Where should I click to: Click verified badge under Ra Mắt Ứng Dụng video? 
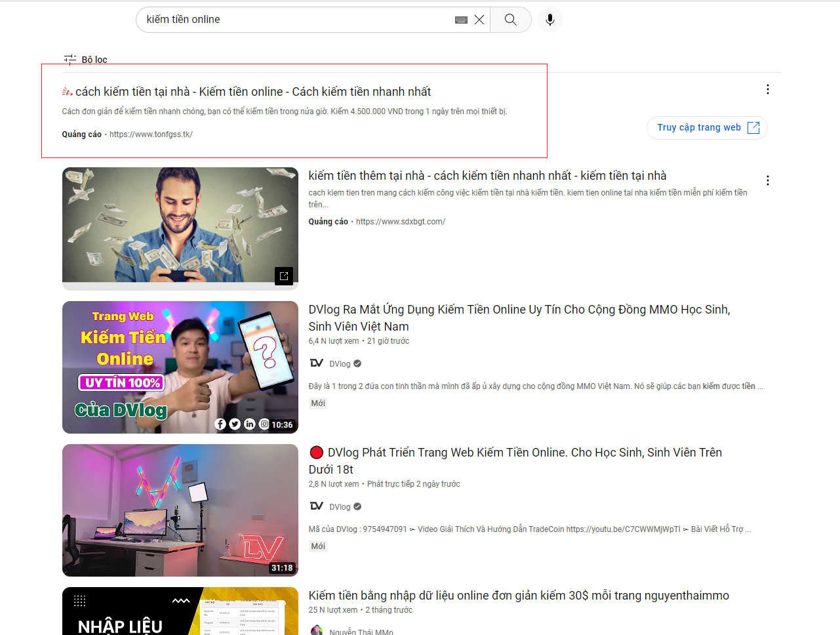[x=357, y=364]
